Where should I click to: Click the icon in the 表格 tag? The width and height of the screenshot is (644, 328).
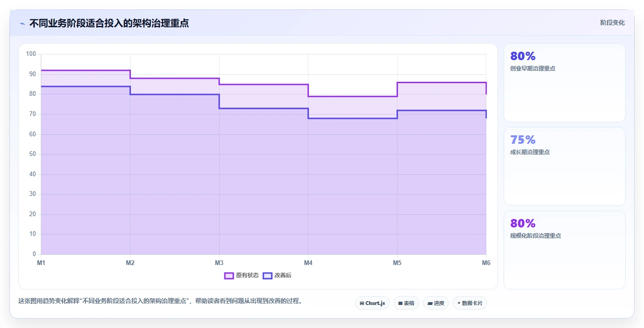(400, 304)
